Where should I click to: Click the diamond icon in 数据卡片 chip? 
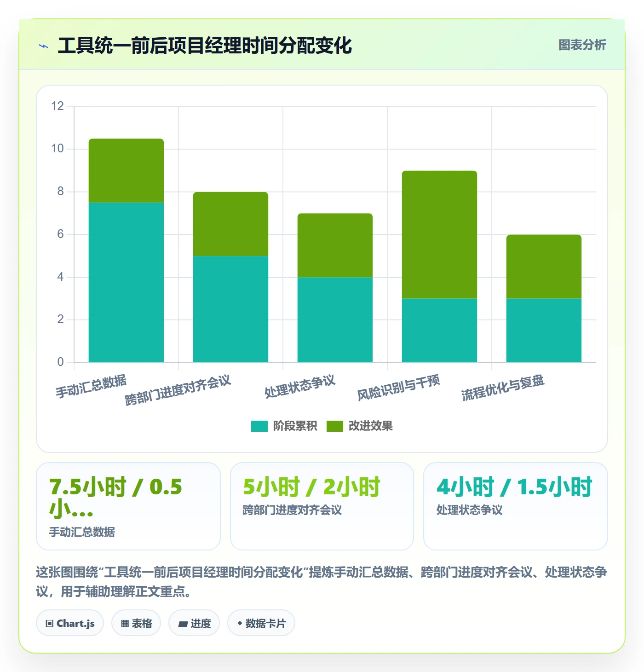pyautogui.click(x=240, y=623)
